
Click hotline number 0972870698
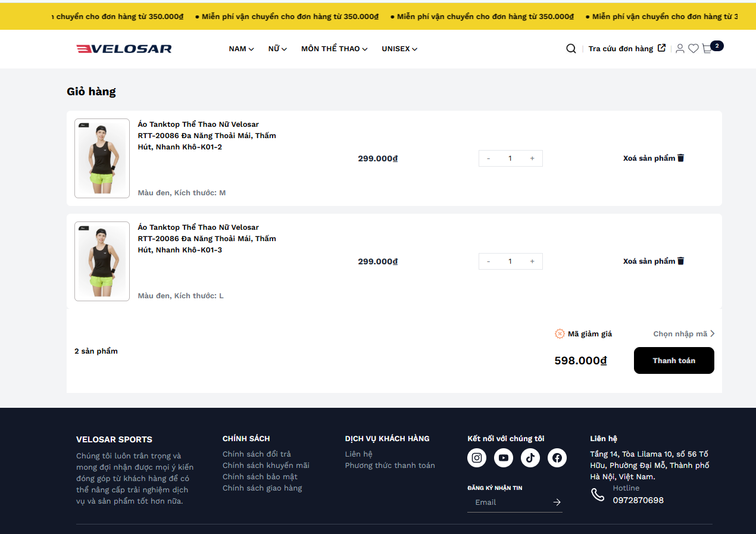[638, 501]
